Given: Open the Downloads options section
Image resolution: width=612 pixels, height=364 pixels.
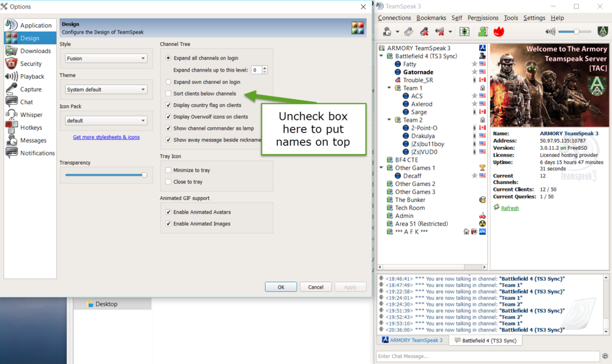Looking at the screenshot, I should [x=30, y=51].
